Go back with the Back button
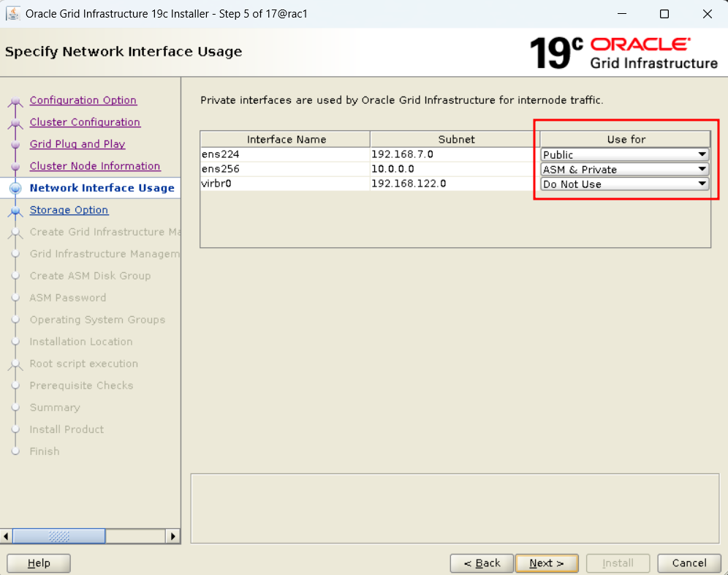This screenshot has height=575, width=728. [x=482, y=563]
